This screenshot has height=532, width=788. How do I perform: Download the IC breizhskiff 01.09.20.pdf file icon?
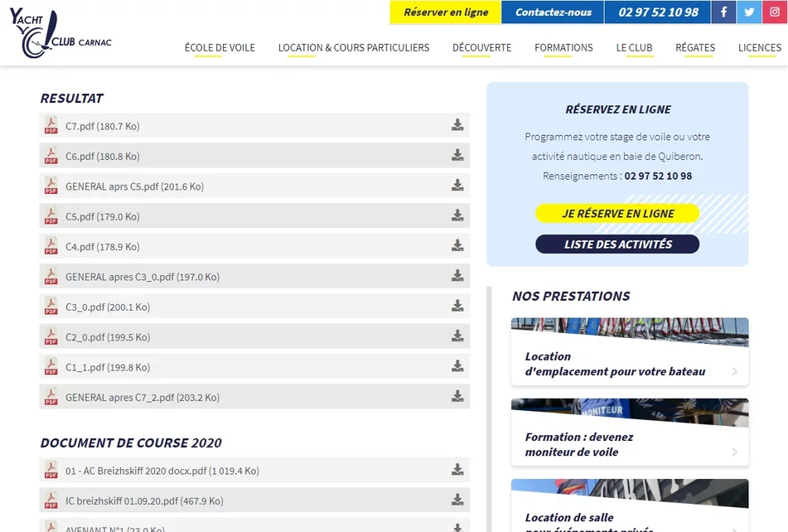[457, 501]
